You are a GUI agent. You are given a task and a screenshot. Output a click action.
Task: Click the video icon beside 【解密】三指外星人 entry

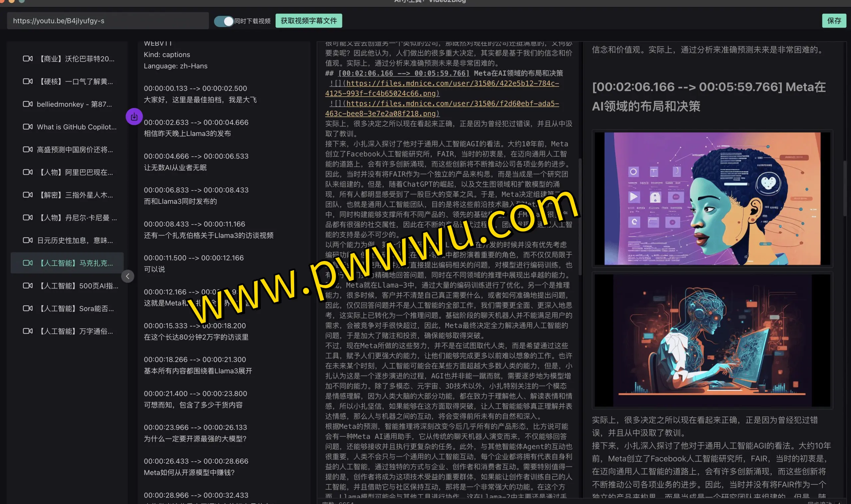pos(28,194)
